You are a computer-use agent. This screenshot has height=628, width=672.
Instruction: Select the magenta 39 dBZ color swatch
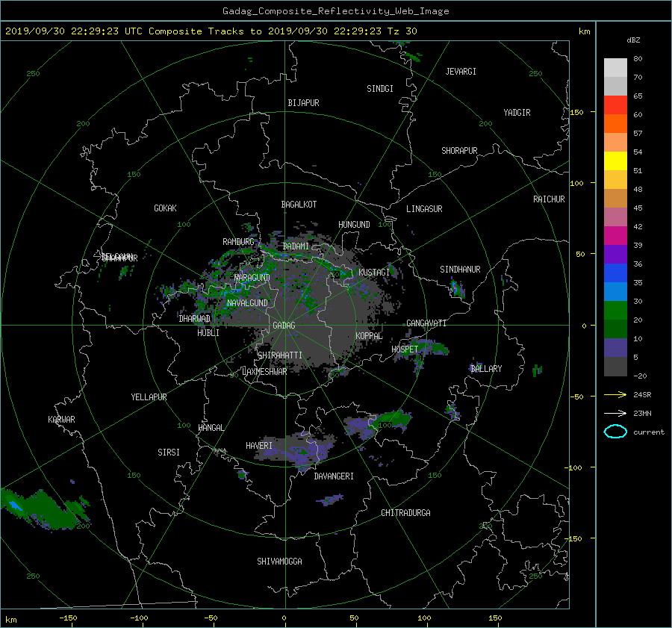tap(615, 235)
